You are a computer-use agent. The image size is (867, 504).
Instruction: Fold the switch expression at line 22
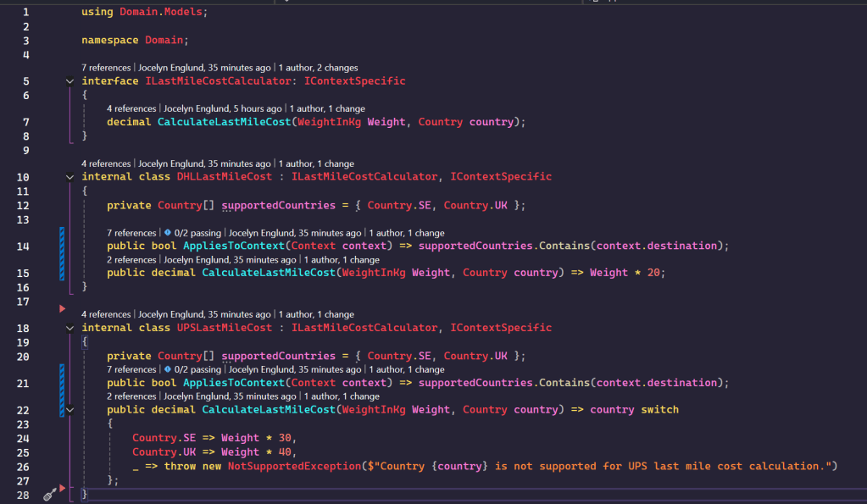pyautogui.click(x=69, y=410)
